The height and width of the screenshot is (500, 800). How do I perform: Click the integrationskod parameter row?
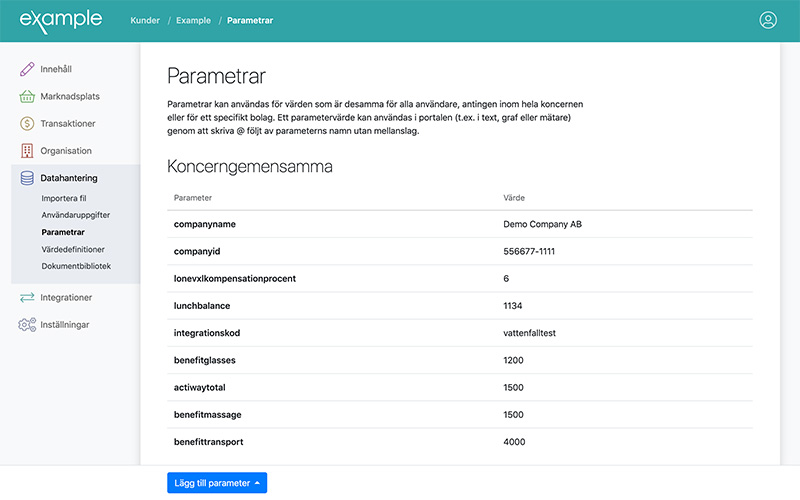pos(460,333)
